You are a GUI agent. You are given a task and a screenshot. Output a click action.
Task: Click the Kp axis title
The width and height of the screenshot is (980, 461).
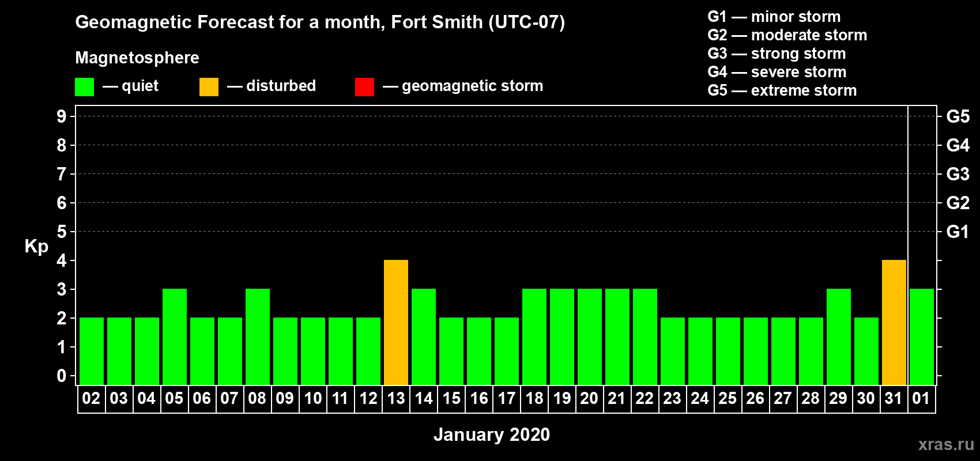pyautogui.click(x=36, y=247)
